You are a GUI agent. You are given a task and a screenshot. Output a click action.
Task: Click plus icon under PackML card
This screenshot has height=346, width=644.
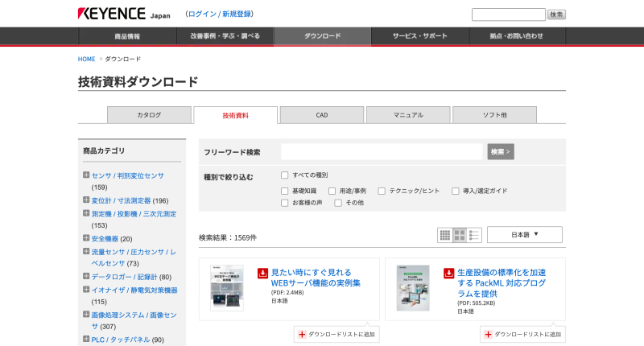click(488, 335)
